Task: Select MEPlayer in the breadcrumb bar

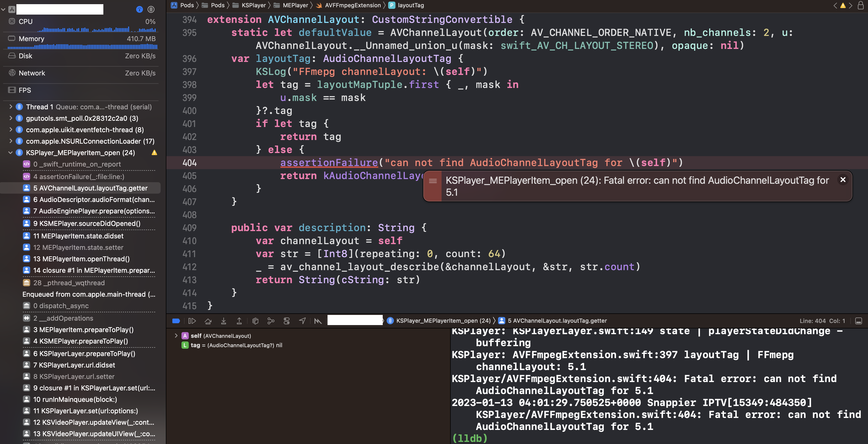Action: pyautogui.click(x=295, y=5)
